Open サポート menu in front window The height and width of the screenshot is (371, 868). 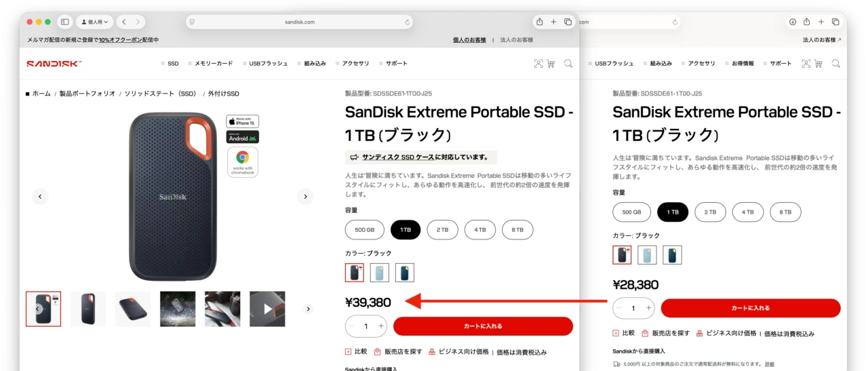pos(397,63)
